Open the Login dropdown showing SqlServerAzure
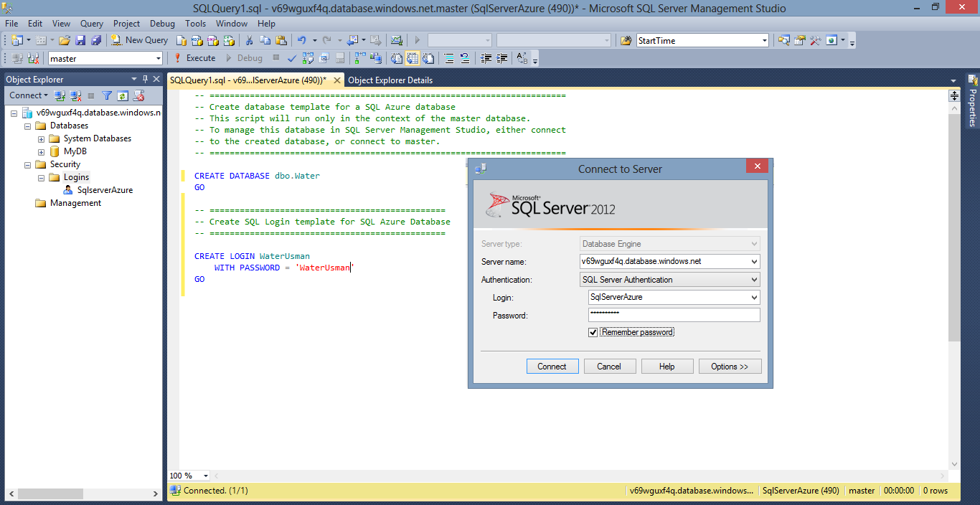The image size is (980, 505). point(754,297)
